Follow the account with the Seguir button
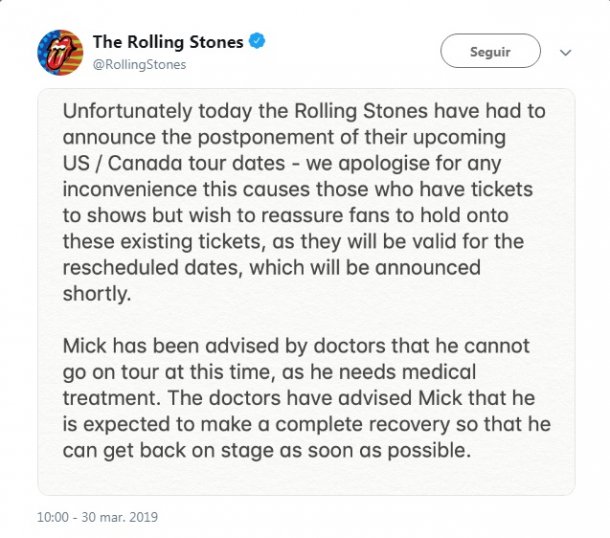This screenshot has height=538, width=610. pyautogui.click(x=490, y=51)
